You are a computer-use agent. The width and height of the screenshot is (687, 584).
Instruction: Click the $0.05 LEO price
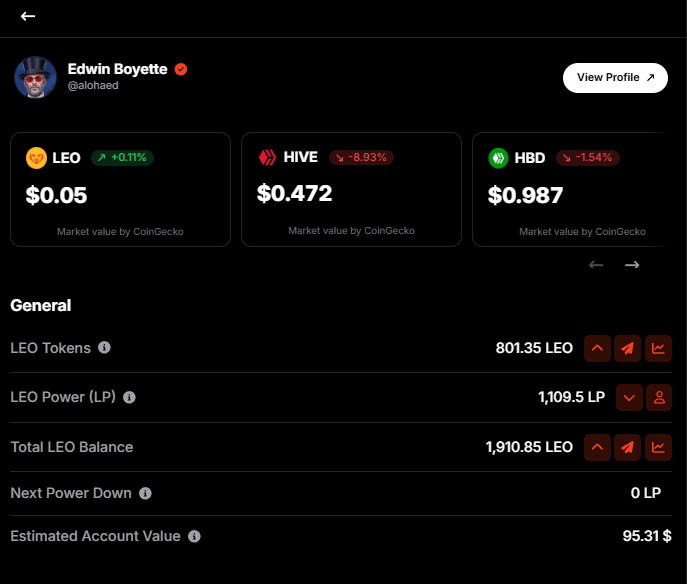click(x=56, y=195)
